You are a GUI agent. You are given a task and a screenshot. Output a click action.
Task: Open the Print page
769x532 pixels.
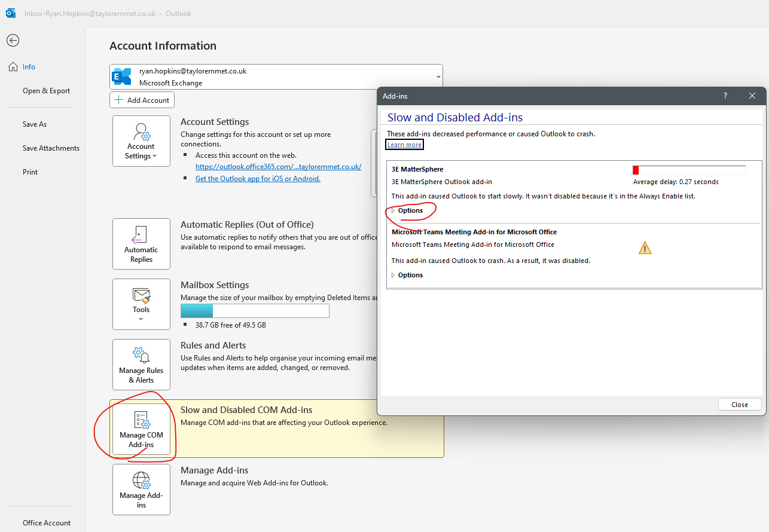coord(30,172)
